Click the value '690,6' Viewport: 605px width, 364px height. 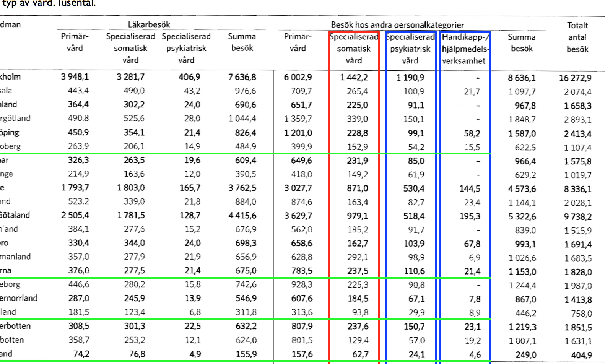tap(246, 105)
